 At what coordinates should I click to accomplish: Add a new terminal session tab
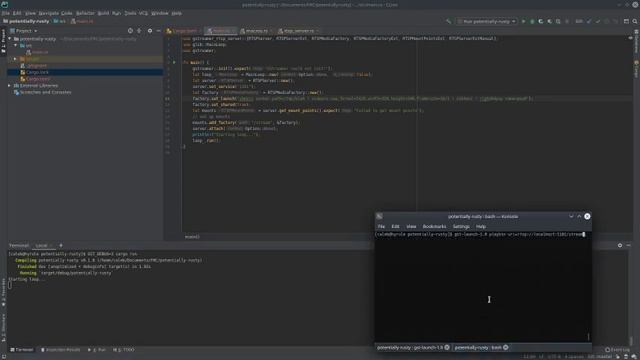[x=61, y=245]
